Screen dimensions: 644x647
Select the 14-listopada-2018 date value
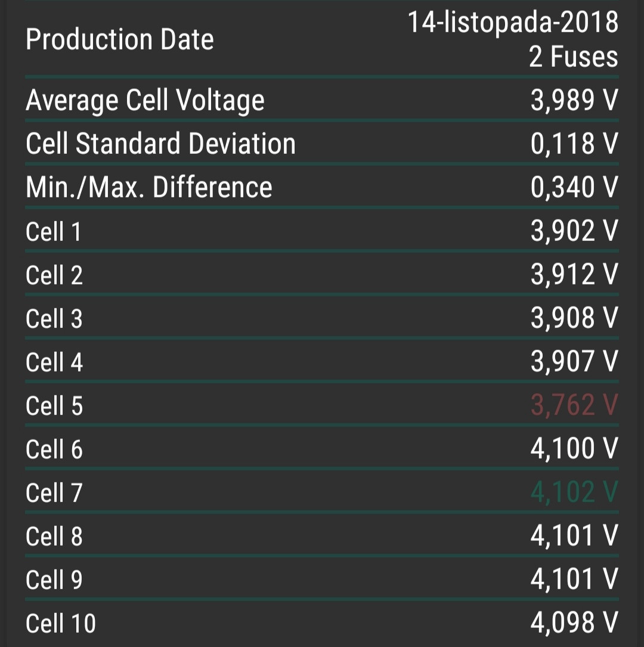point(513,23)
